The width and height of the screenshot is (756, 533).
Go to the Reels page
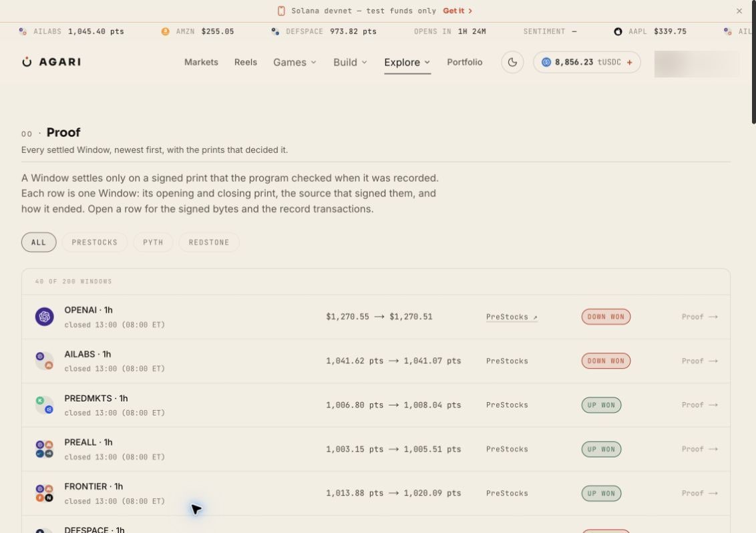pyautogui.click(x=245, y=62)
